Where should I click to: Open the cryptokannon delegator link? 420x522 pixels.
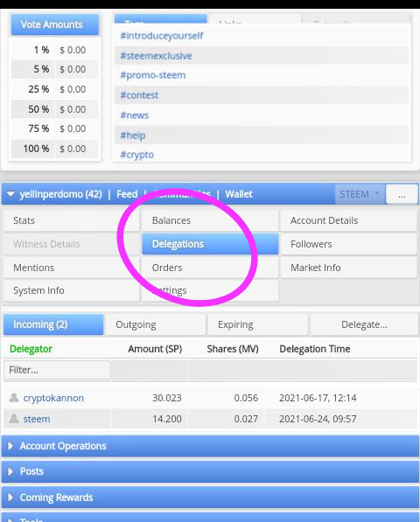pyautogui.click(x=53, y=398)
